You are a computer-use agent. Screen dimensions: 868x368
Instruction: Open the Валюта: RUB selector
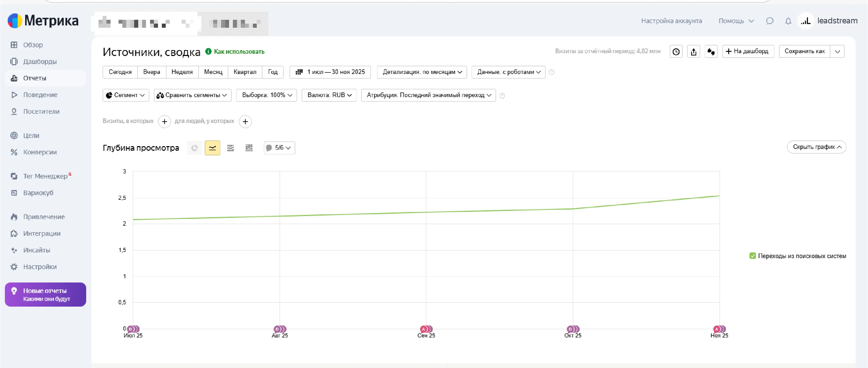[x=329, y=95]
